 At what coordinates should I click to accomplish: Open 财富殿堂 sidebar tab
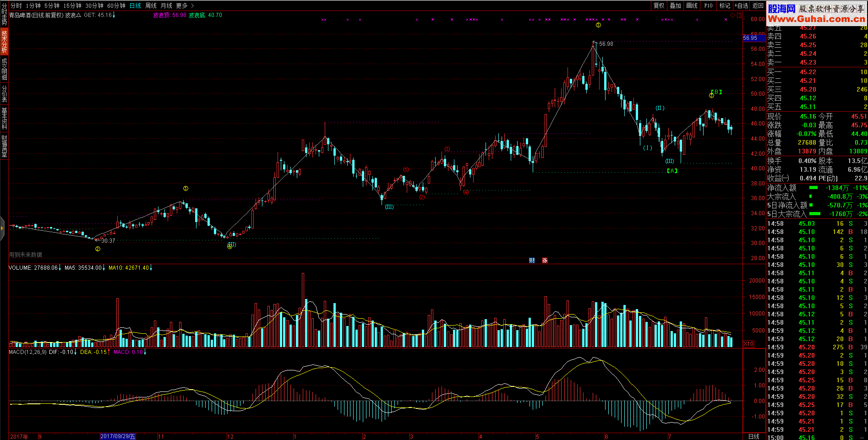pos(4,146)
